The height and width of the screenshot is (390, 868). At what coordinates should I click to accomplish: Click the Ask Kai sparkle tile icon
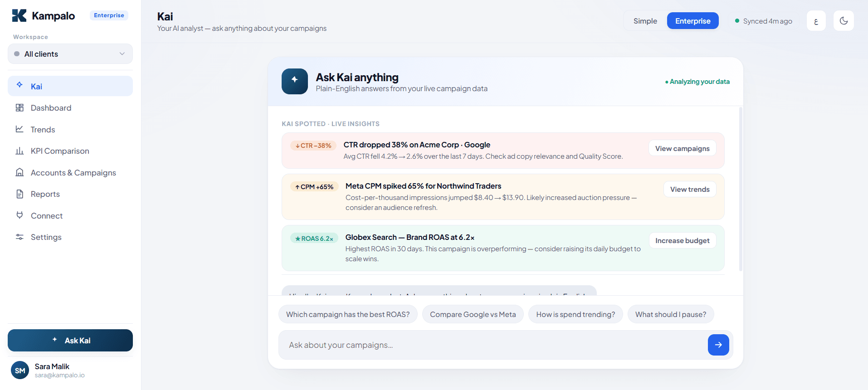click(295, 81)
